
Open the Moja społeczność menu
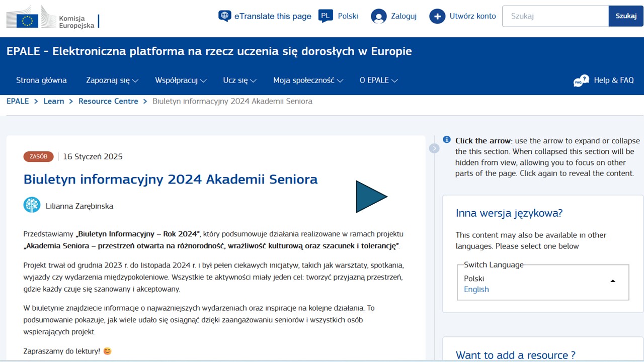308,80
